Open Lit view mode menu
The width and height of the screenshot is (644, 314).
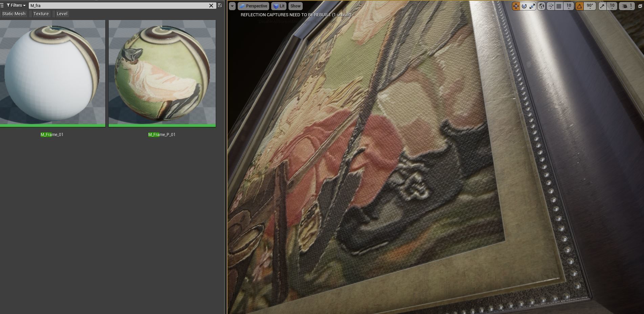279,6
